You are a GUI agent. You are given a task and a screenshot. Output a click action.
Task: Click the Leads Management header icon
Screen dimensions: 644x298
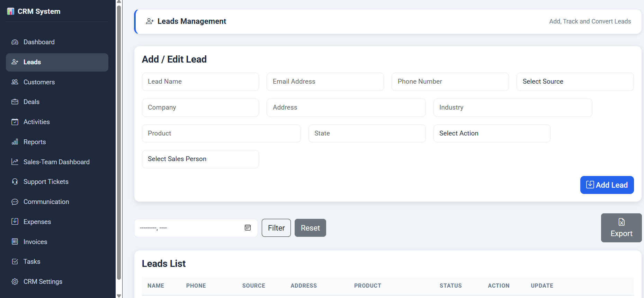pos(150,21)
